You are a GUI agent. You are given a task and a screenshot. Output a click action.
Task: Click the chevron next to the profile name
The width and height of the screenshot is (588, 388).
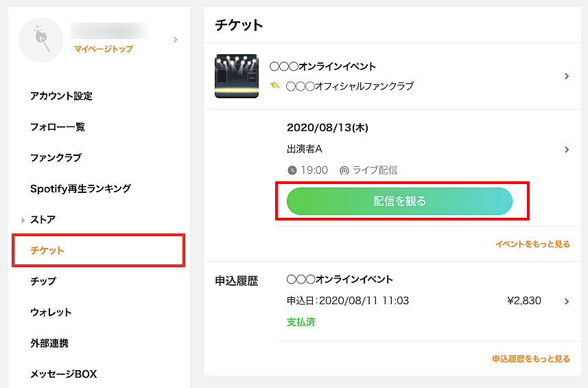click(176, 39)
